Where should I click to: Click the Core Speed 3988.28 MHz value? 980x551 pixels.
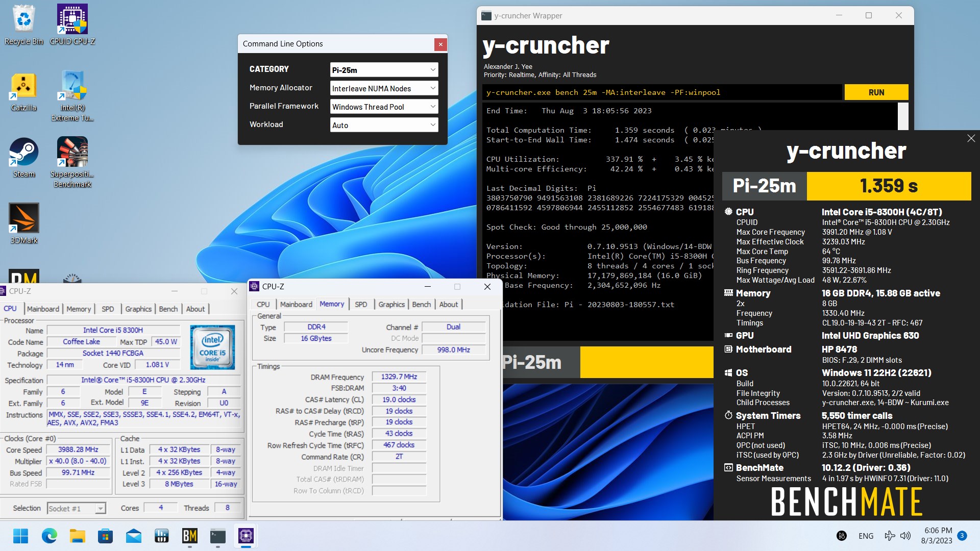tap(78, 449)
